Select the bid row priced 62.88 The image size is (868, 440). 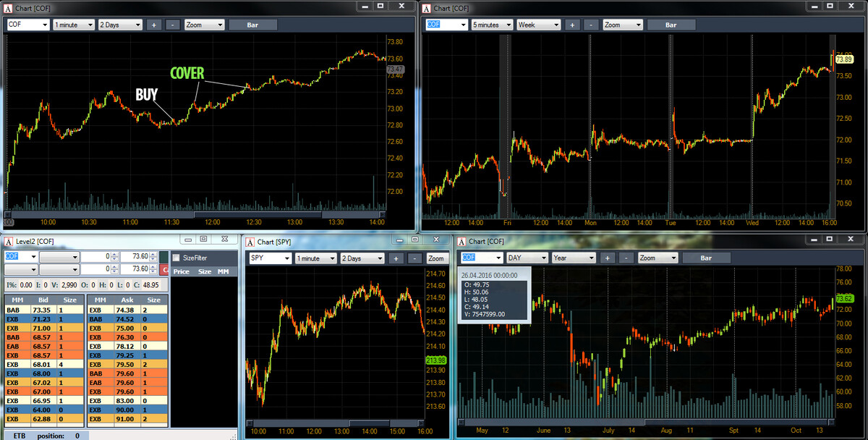pyautogui.click(x=44, y=418)
